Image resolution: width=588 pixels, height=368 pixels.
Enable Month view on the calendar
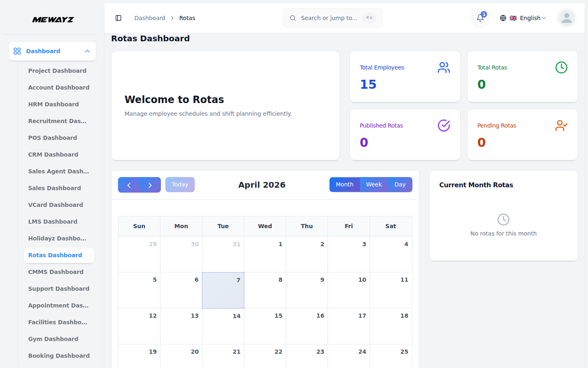click(344, 184)
